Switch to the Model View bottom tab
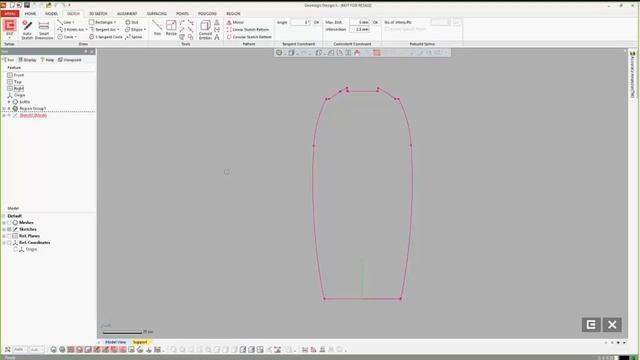Image resolution: width=640 pixels, height=360 pixels. [x=116, y=342]
